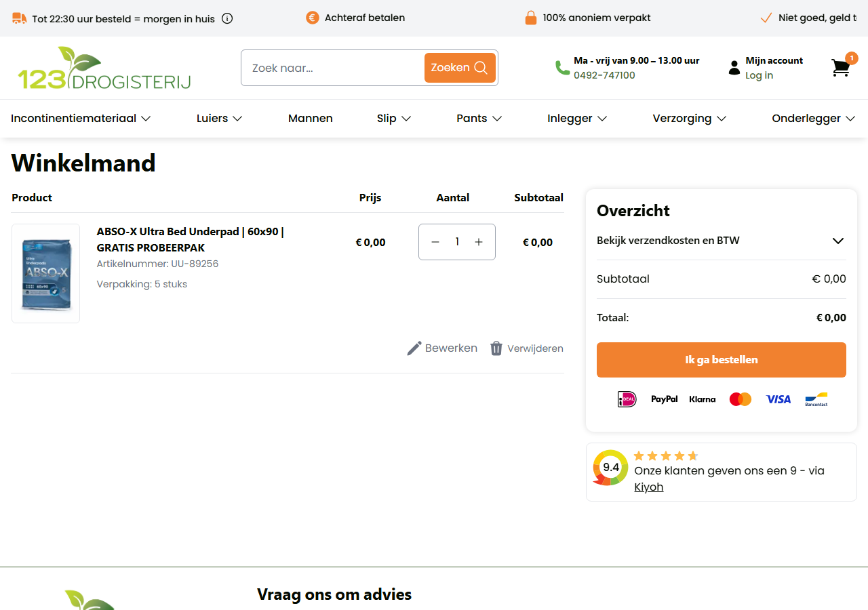Click the cart badge showing 1
868x610 pixels.
pos(852,58)
